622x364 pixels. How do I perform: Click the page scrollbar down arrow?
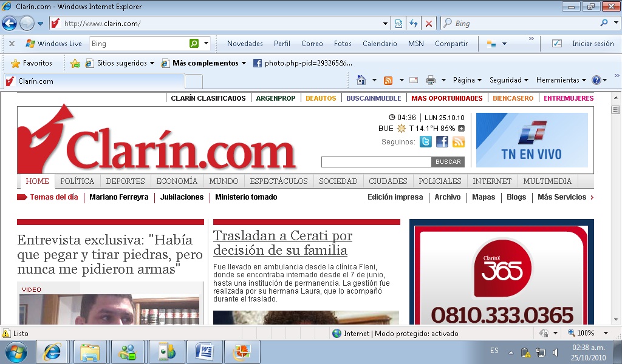click(616, 319)
